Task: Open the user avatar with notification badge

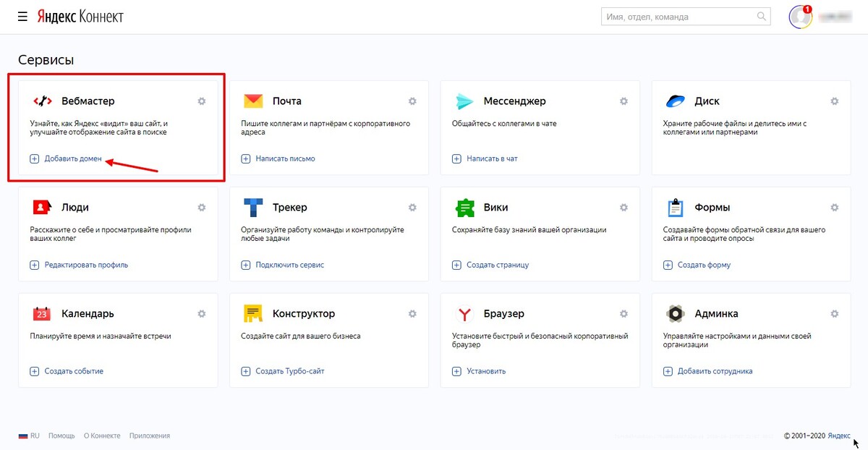Action: [800, 16]
